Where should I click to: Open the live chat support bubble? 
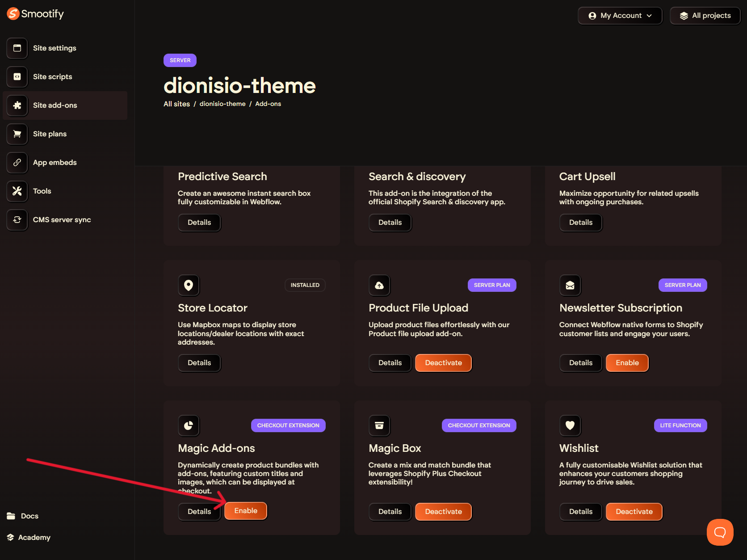[x=720, y=532]
